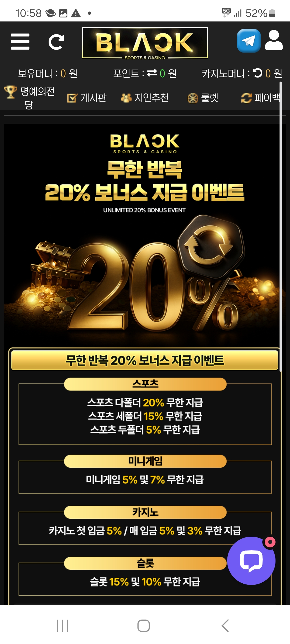Tap the 카지노 section header
Viewport: 290px width, 644px height.
[145, 512]
